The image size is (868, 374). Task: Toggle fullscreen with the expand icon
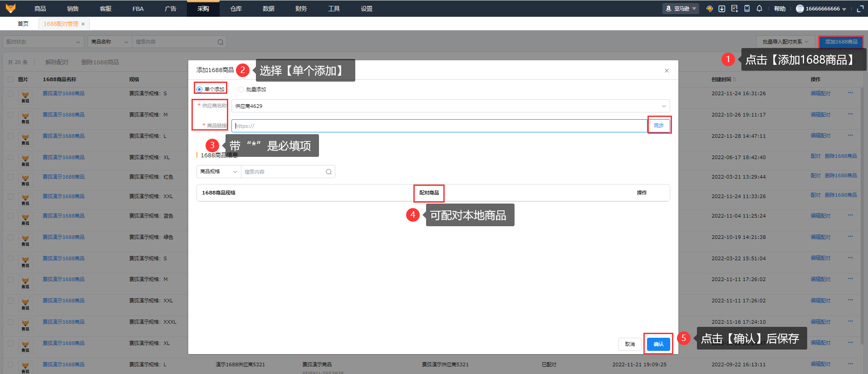coord(860,9)
